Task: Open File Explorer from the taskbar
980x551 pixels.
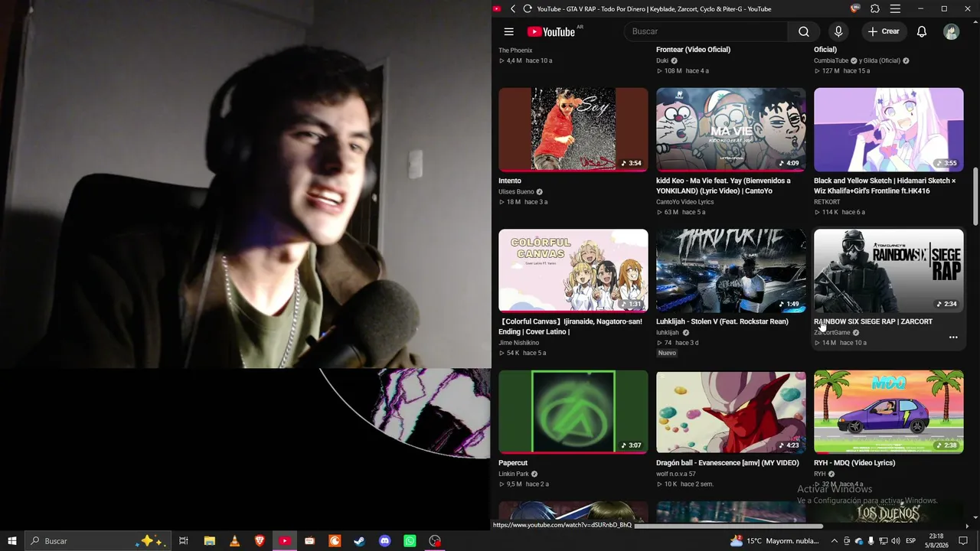Action: [x=209, y=541]
